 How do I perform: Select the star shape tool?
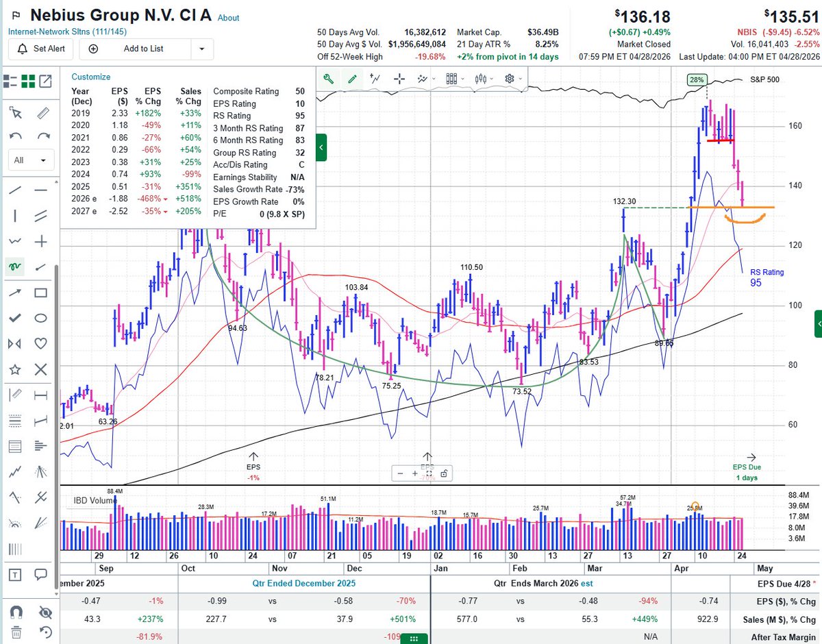[15, 369]
